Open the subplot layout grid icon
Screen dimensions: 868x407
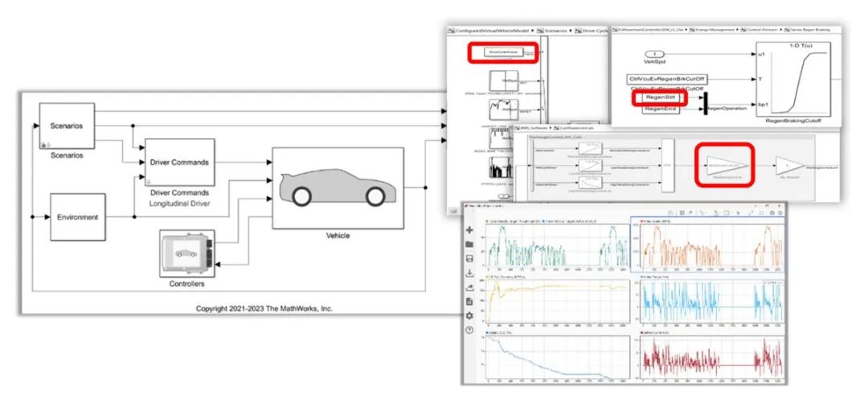tap(682, 212)
